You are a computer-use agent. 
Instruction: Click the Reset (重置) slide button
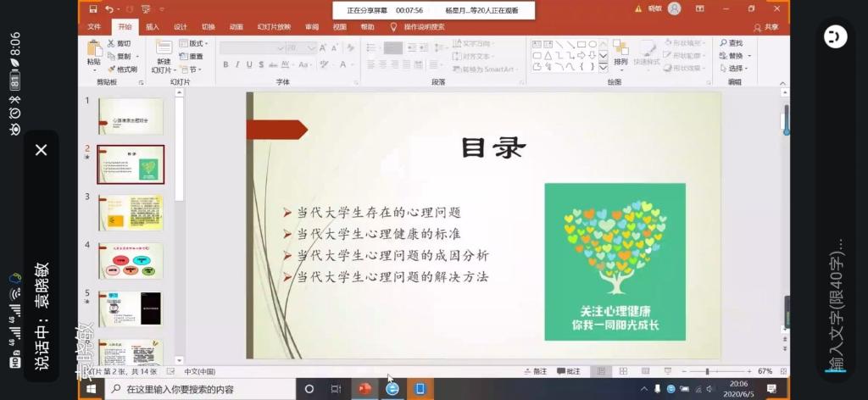pos(194,56)
